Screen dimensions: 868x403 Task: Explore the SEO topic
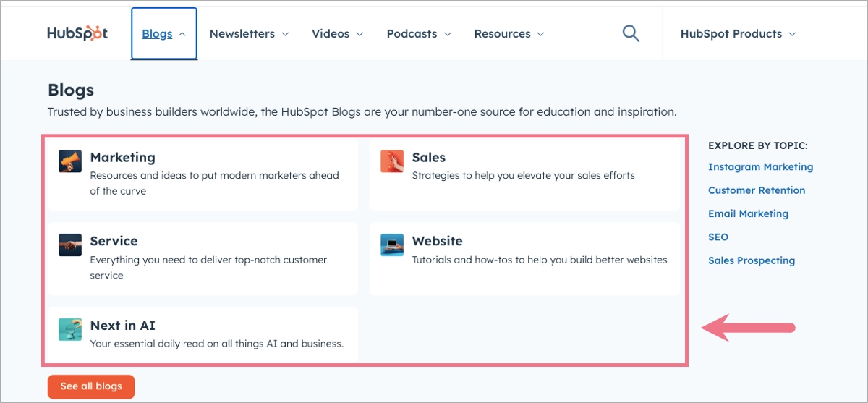tap(718, 237)
